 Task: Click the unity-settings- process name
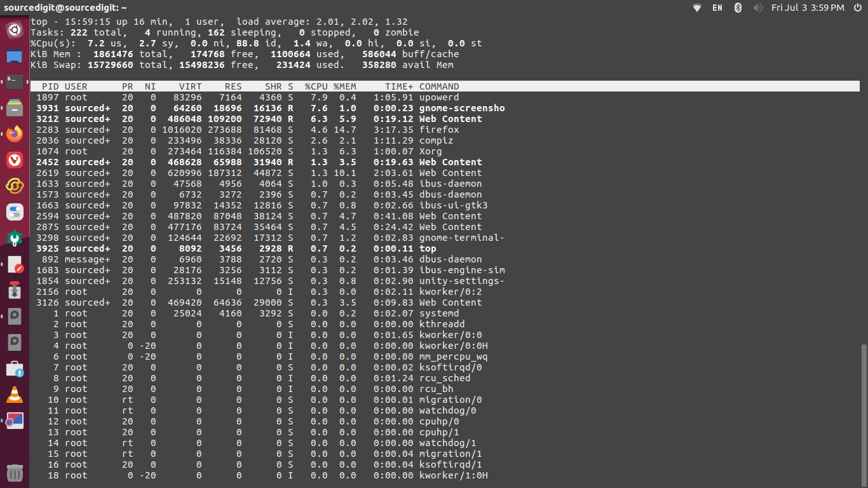[x=462, y=281]
